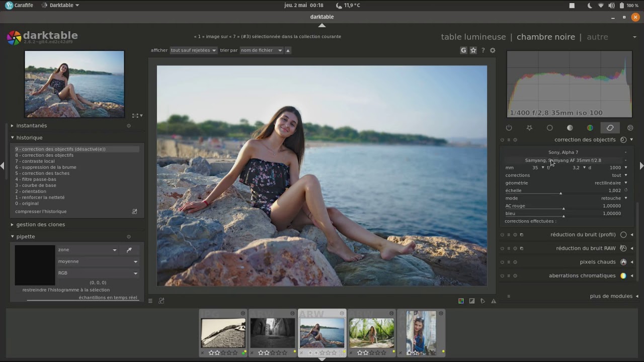Open styles quick access icon below image
This screenshot has width=644, height=362.
[162, 301]
